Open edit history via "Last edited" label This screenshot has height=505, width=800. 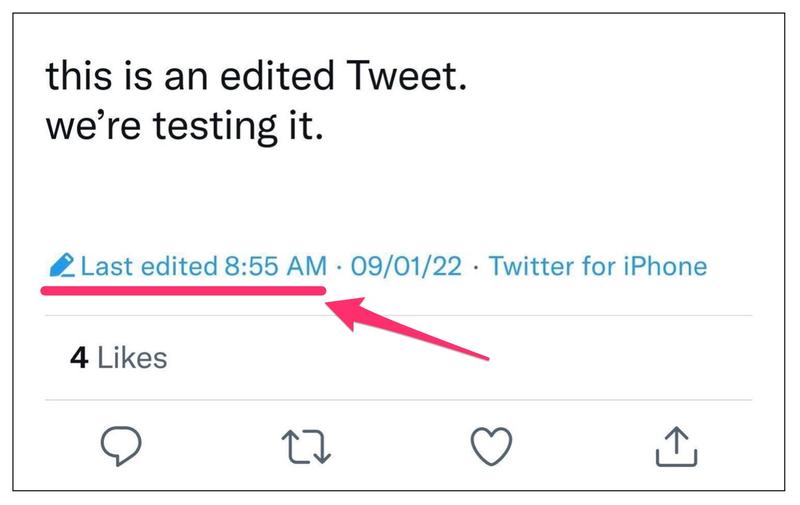coord(146,266)
